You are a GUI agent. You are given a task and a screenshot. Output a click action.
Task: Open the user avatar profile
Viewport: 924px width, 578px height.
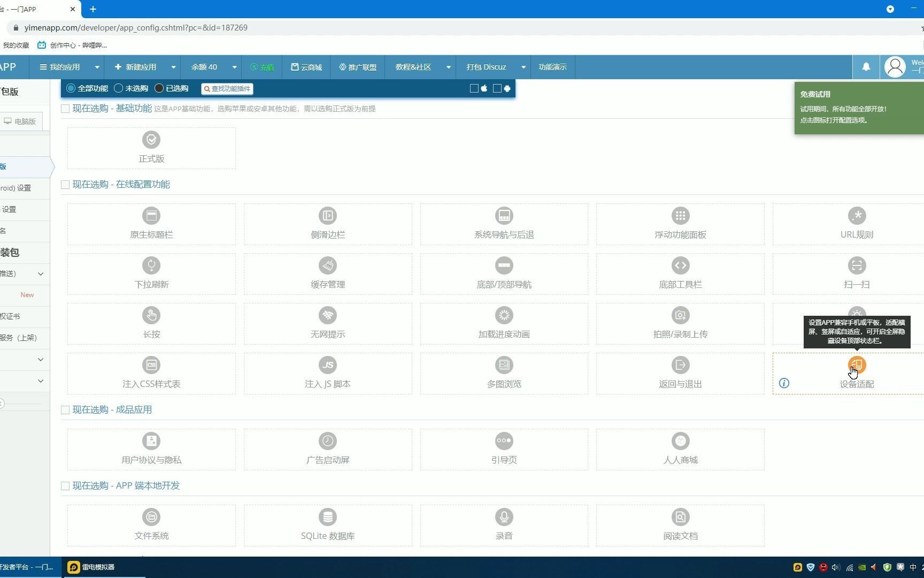(x=895, y=67)
